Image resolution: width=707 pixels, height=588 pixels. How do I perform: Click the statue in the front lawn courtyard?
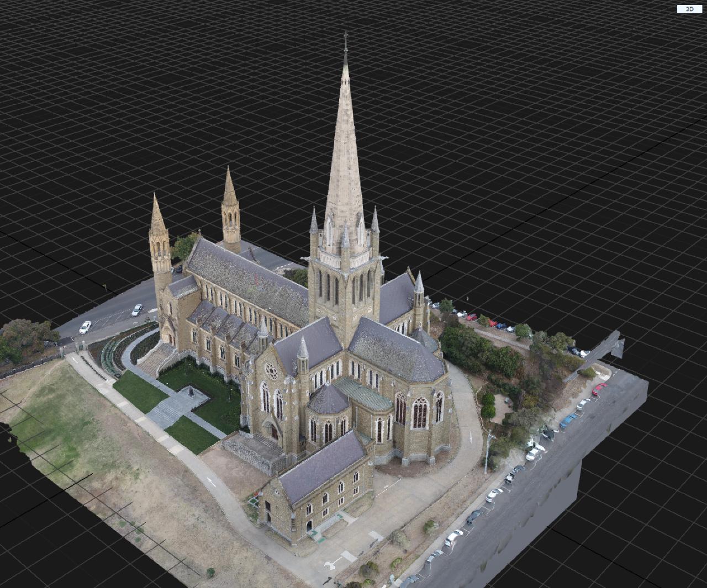point(191,393)
